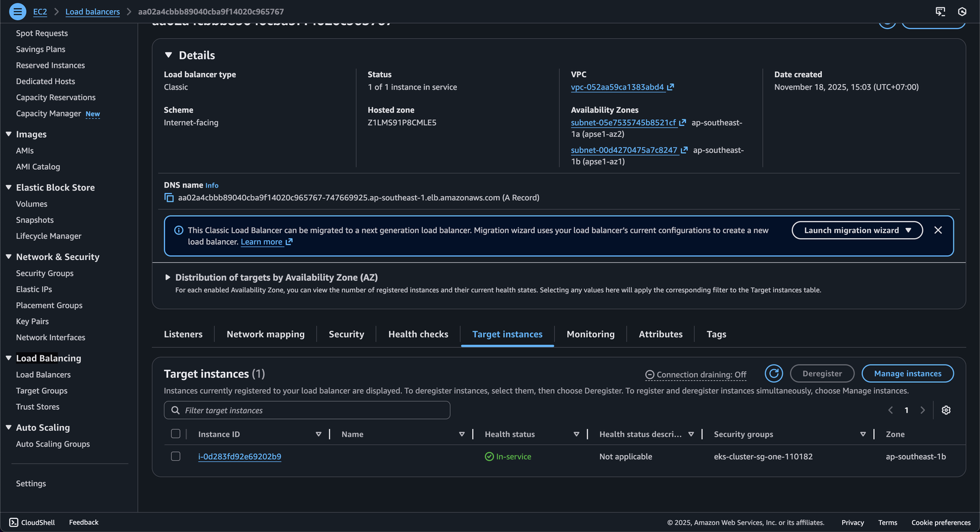
Task: Sort by Security groups column arrow
Action: pos(862,435)
